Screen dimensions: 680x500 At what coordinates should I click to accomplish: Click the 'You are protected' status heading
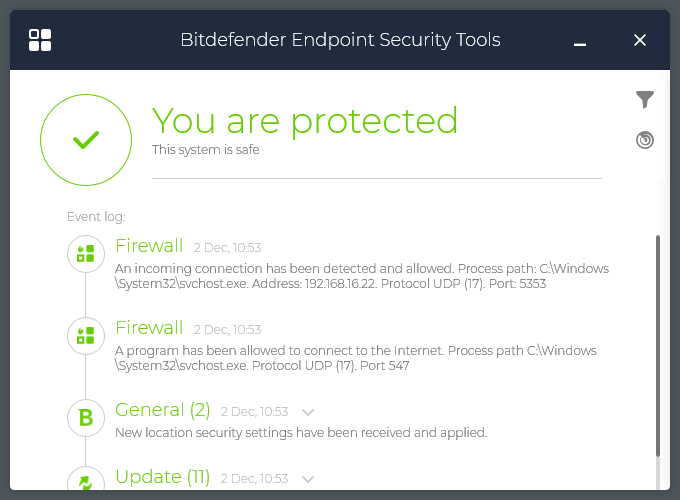coord(305,121)
